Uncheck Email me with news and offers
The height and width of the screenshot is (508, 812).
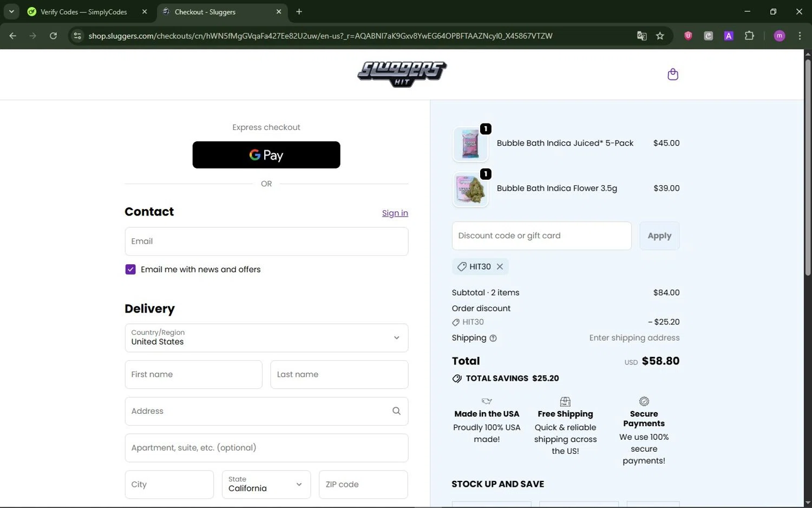coord(130,270)
